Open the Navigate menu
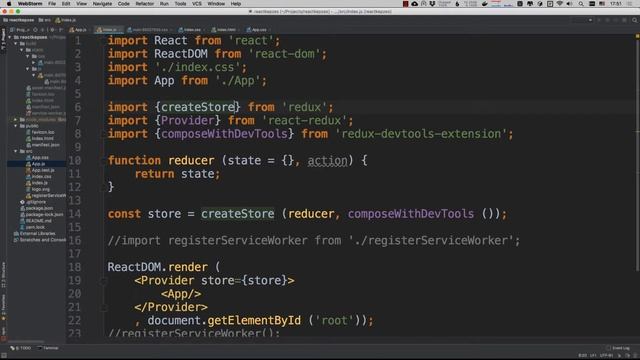Viewport: 640px width, 360px height. coord(102,4)
